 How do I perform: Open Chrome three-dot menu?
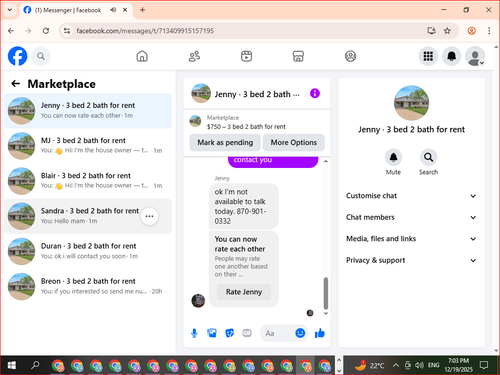point(489,31)
